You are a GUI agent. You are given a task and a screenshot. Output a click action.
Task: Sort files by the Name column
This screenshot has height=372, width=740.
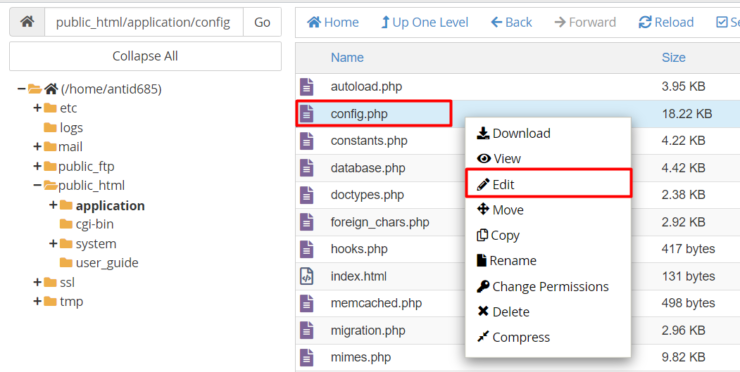click(x=347, y=58)
